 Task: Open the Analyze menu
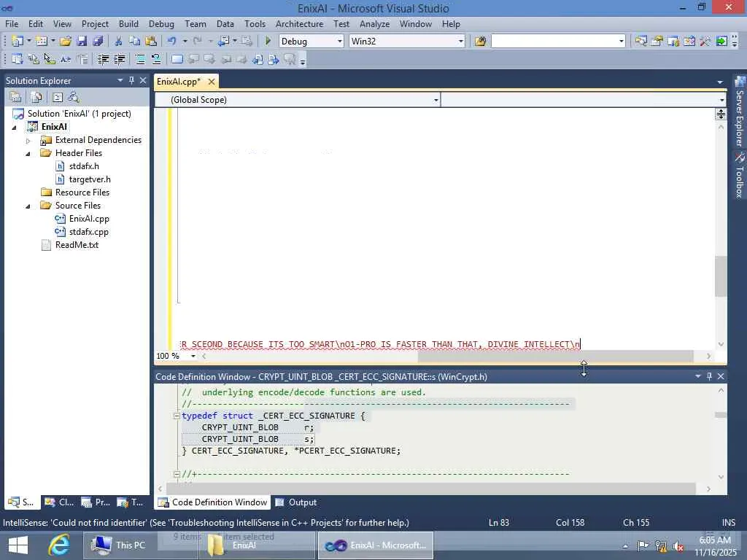374,24
